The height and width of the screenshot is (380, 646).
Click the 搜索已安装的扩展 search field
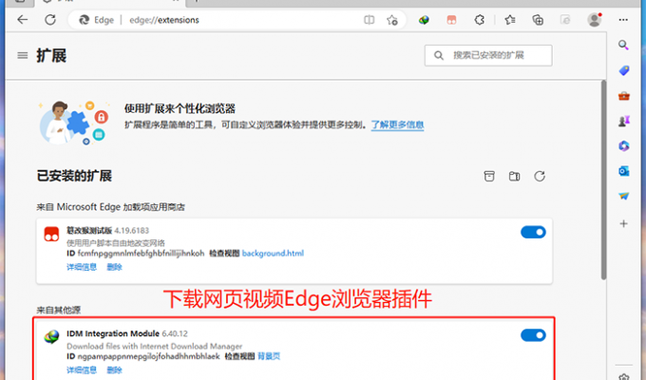pyautogui.click(x=488, y=55)
